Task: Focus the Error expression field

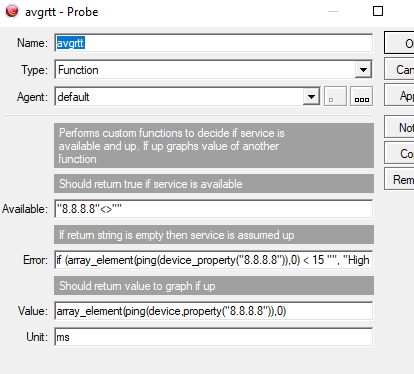Action: tap(214, 260)
